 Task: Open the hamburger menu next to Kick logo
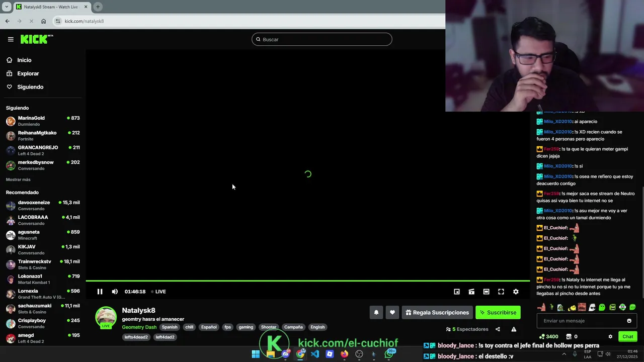pos(11,39)
